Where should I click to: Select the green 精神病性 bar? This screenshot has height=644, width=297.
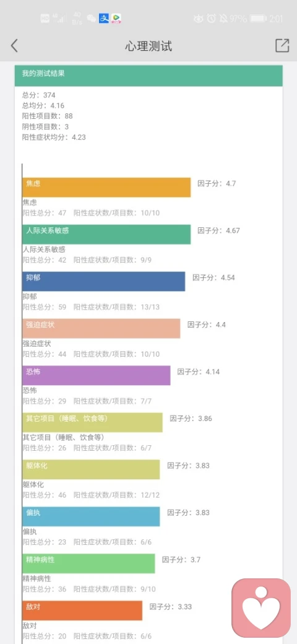(x=88, y=563)
